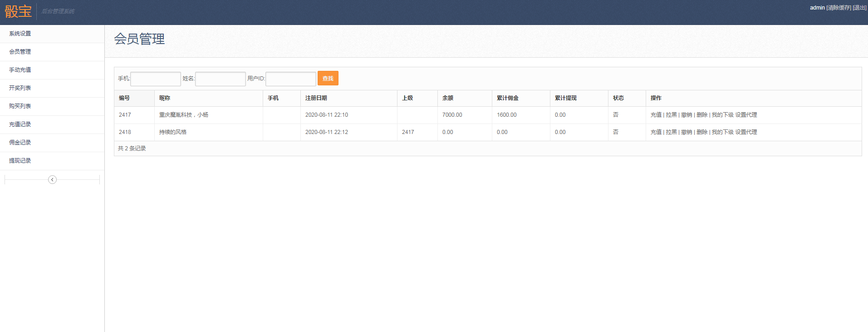
Task: Click 退出 to log out
Action: pyautogui.click(x=859, y=8)
